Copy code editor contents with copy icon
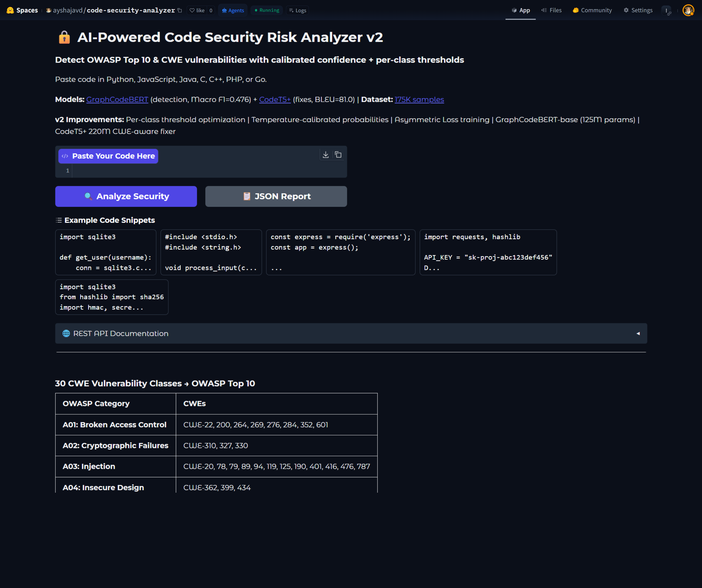The height and width of the screenshot is (588, 702). (338, 155)
